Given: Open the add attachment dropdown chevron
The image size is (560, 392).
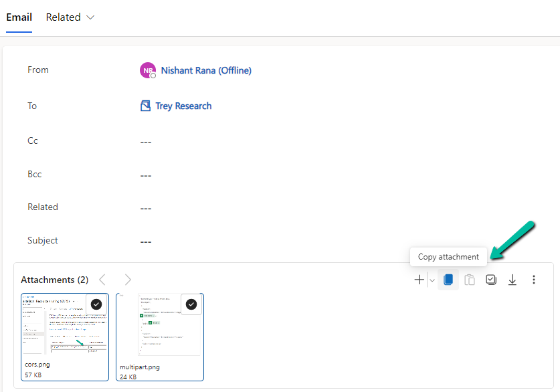Looking at the screenshot, I should pyautogui.click(x=432, y=279).
